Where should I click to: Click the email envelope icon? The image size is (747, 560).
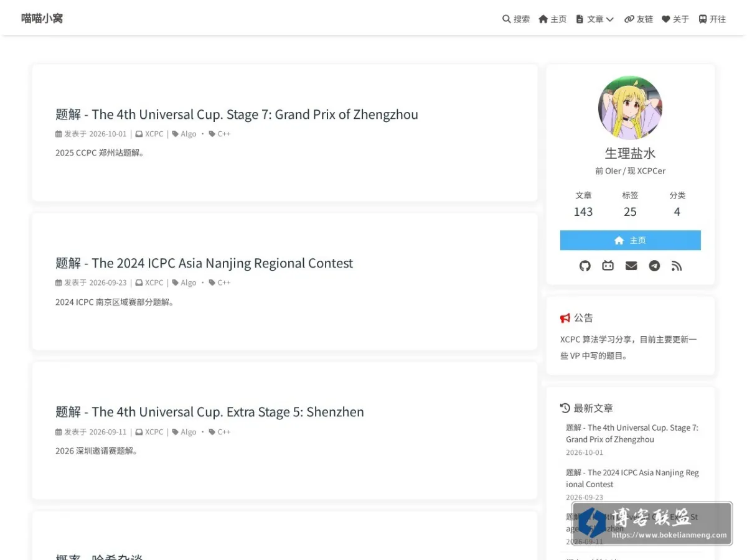pyautogui.click(x=631, y=266)
